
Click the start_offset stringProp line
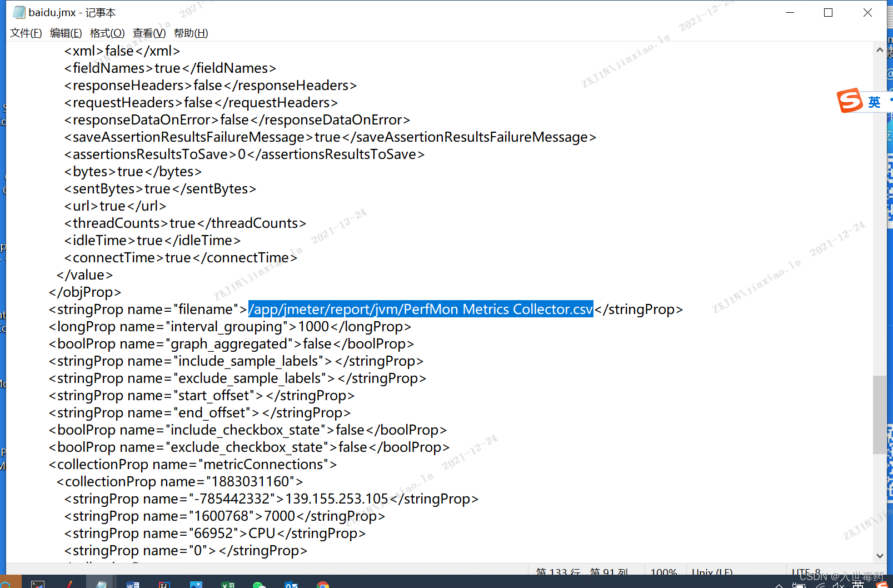[202, 396]
